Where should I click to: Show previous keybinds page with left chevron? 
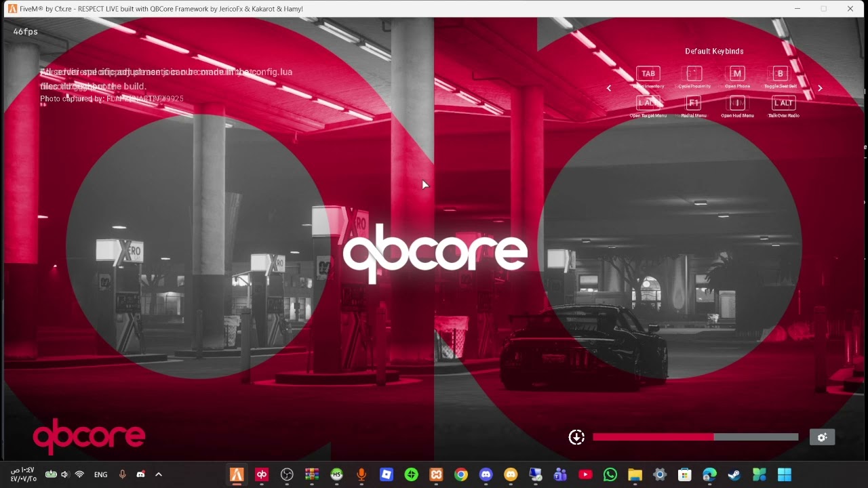pyautogui.click(x=609, y=88)
